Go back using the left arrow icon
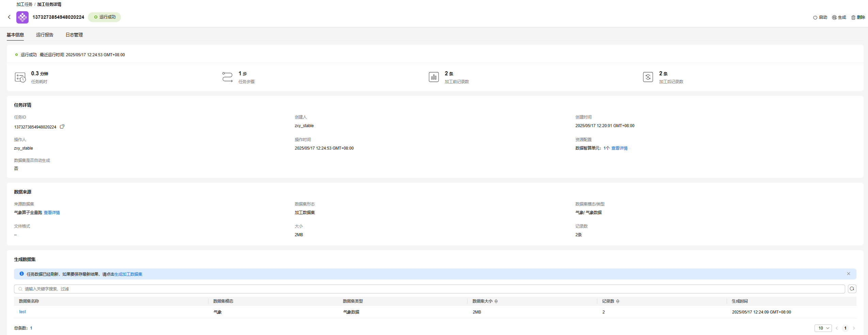This screenshot has width=868, height=335. pos(9,17)
